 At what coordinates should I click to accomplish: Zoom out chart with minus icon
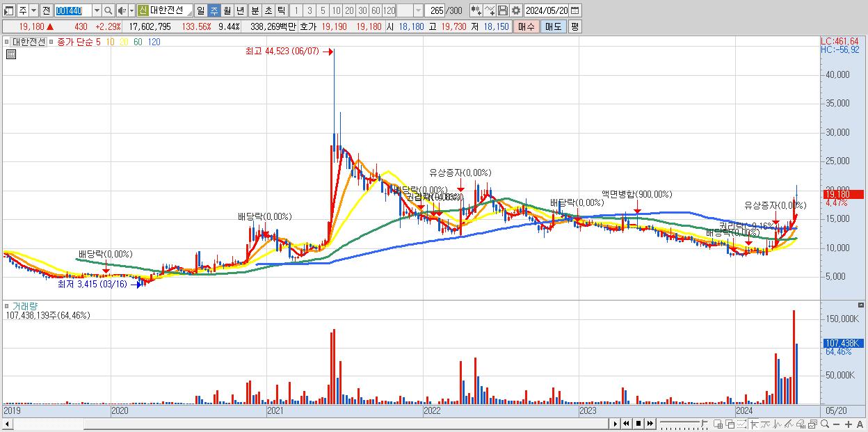836,424
